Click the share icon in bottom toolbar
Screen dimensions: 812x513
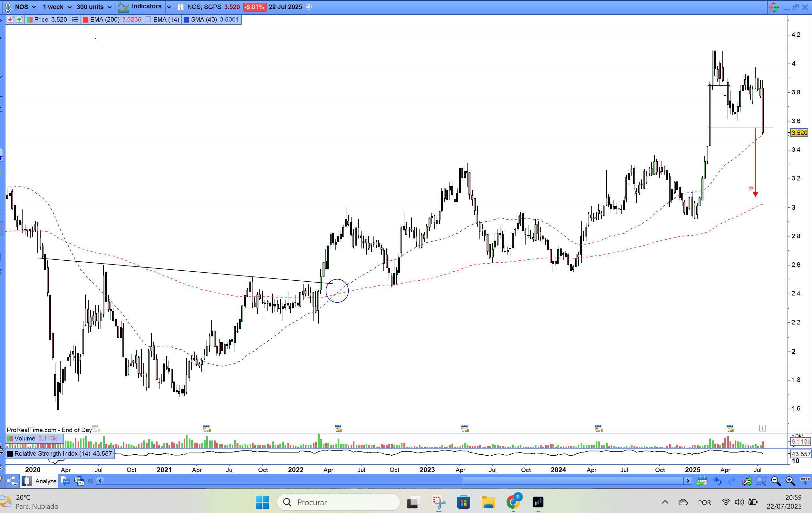tap(12, 481)
